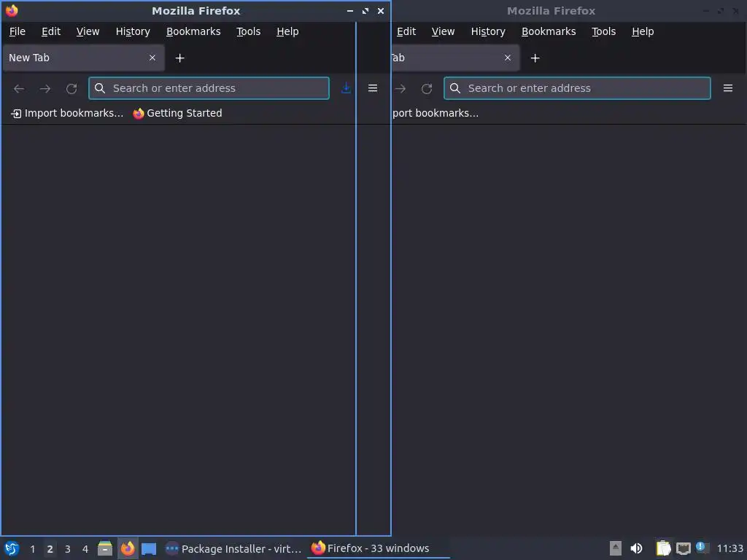Viewport: 747px width, 560px height.
Task: Open the Edit menu in right Firefox window
Action: (x=406, y=31)
